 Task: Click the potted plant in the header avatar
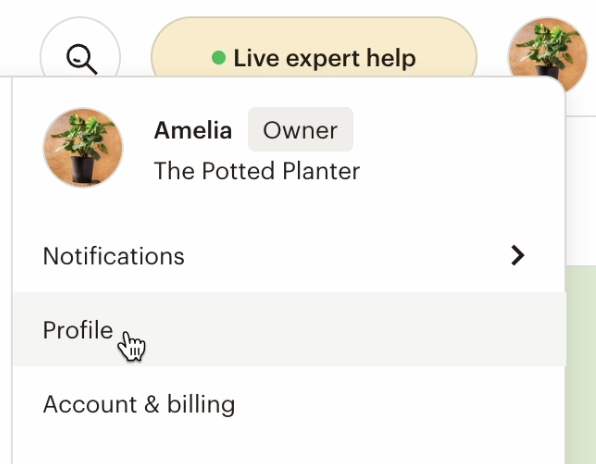pos(547,49)
